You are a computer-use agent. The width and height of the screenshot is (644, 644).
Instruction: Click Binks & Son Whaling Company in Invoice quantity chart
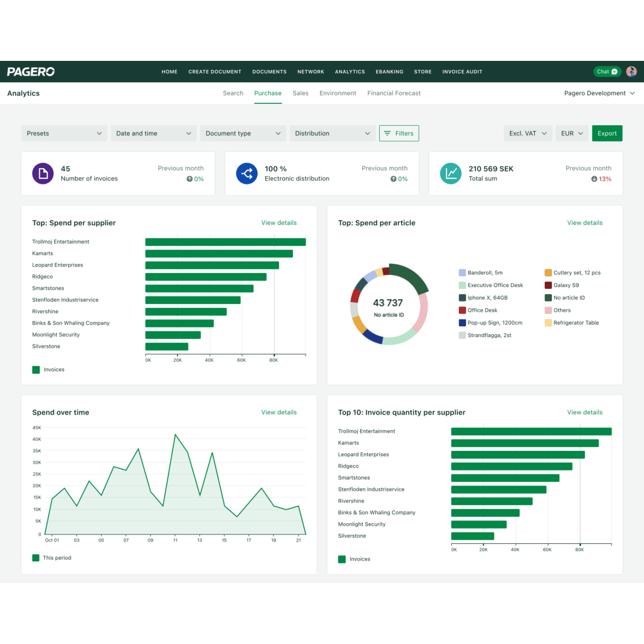[377, 513]
